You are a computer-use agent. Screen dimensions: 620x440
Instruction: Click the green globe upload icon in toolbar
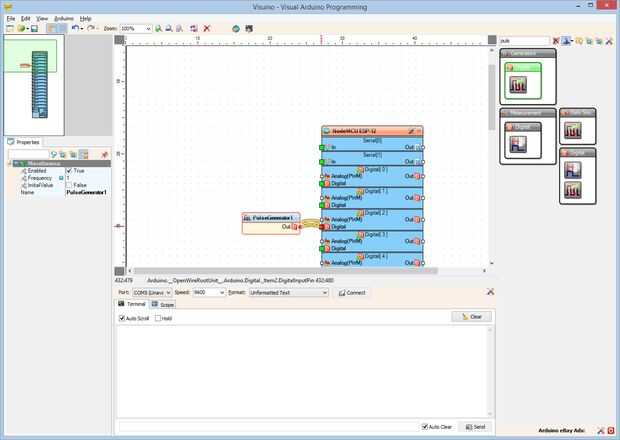pyautogui.click(x=236, y=28)
